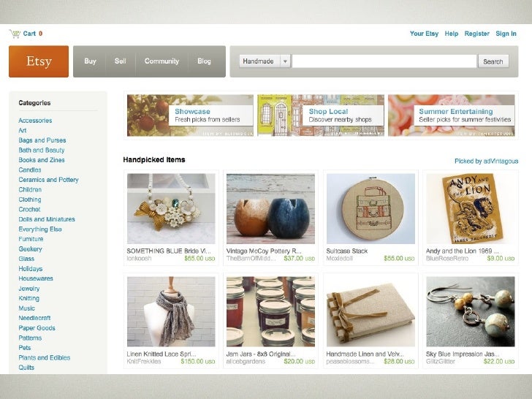Open Vintage McCoy Pottery item image

(270, 209)
